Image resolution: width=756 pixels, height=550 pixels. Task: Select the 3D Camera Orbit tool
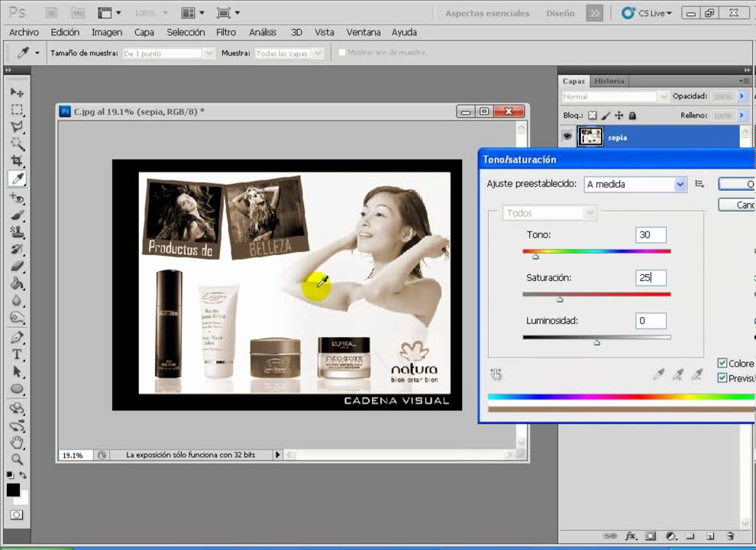(x=17, y=425)
